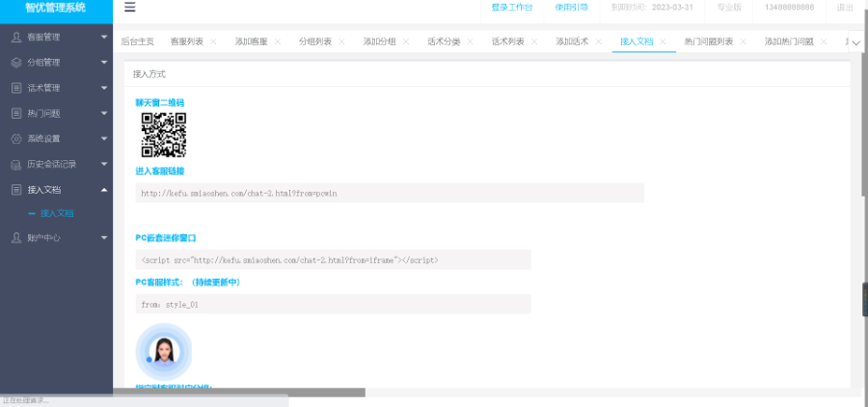Switch to the 添加话术 tab
The height and width of the screenshot is (407, 868).
(572, 41)
